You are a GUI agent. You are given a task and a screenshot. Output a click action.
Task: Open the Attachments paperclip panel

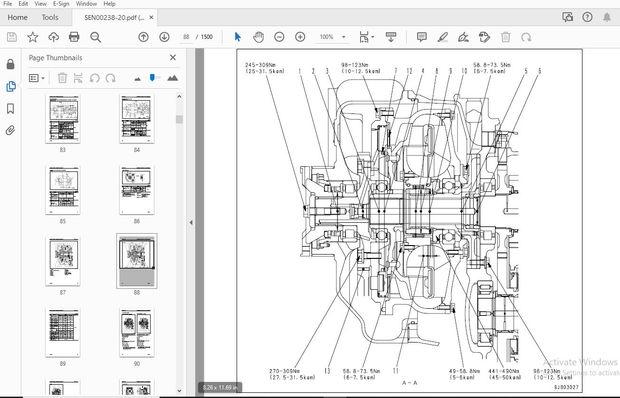tap(11, 130)
